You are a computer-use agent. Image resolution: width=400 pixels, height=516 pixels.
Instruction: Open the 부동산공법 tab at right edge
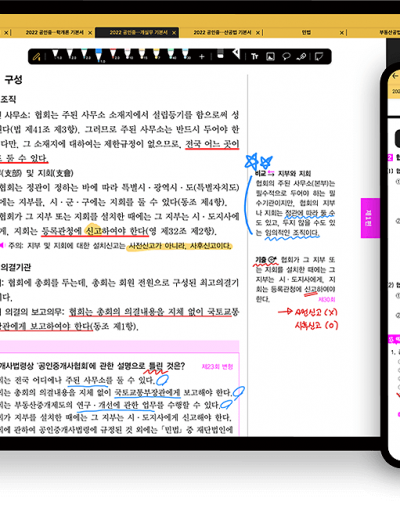pyautogui.click(x=389, y=32)
